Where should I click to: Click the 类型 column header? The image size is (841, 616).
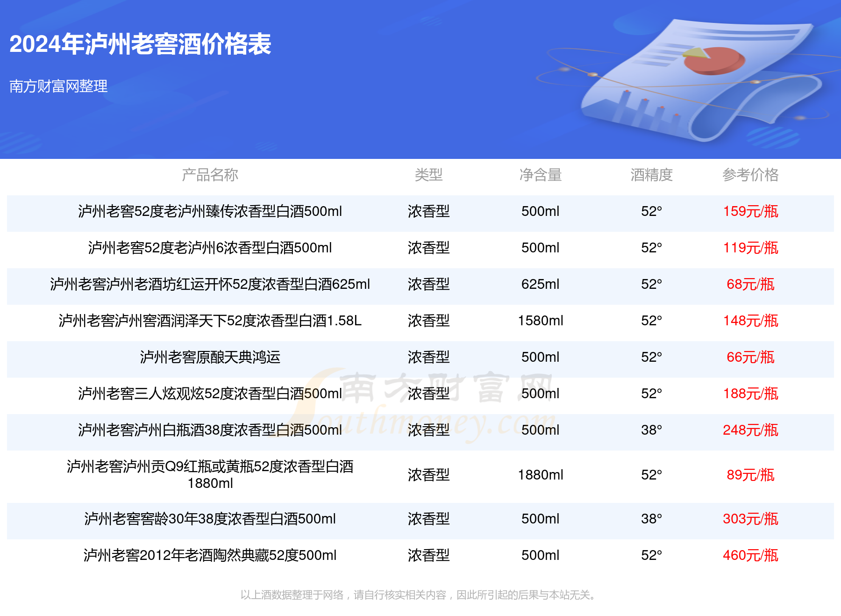pyautogui.click(x=428, y=175)
